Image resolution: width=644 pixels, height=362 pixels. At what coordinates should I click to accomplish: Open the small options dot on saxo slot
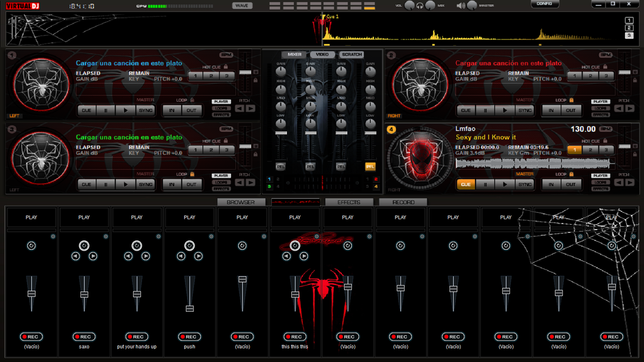click(106, 237)
